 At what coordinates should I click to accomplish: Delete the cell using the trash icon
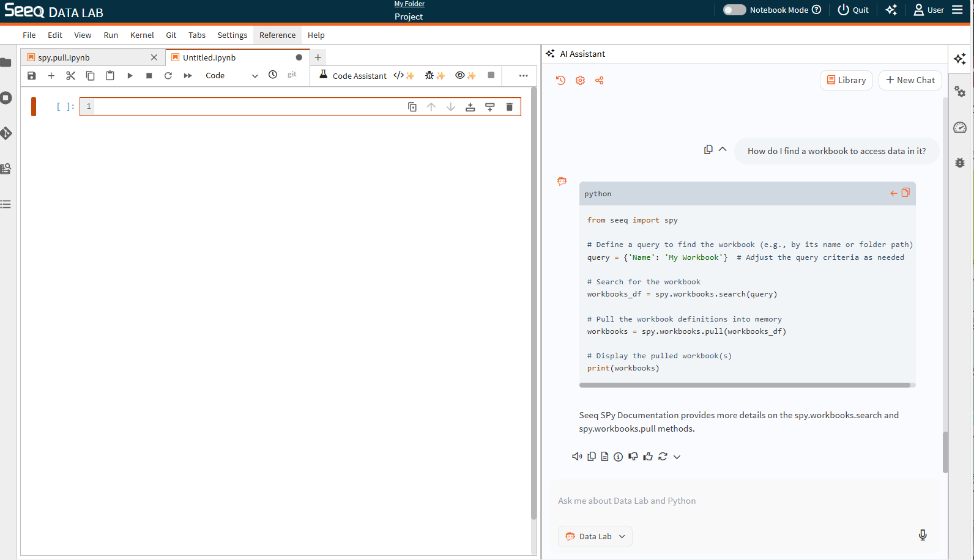(x=510, y=107)
